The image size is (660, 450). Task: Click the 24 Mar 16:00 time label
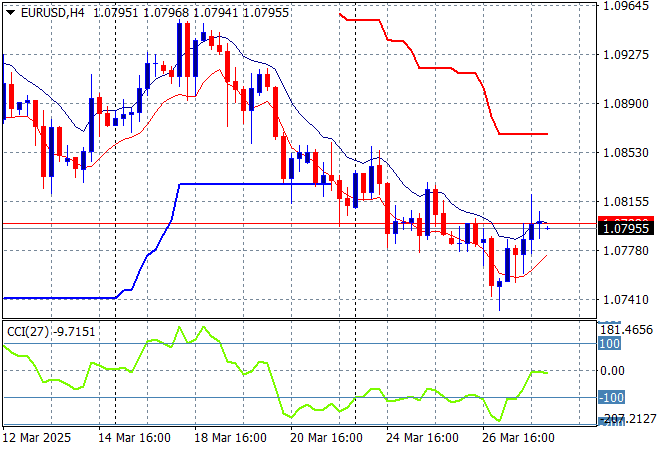tap(422, 438)
